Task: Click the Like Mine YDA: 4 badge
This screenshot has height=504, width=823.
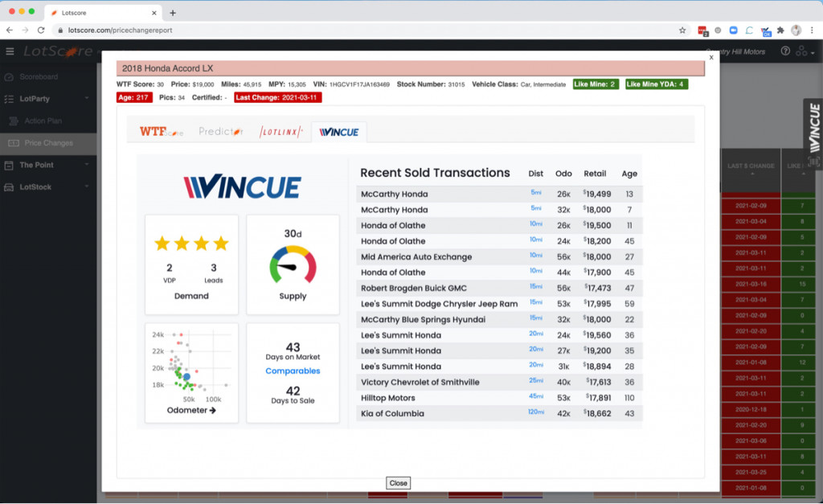Action: 656,84
